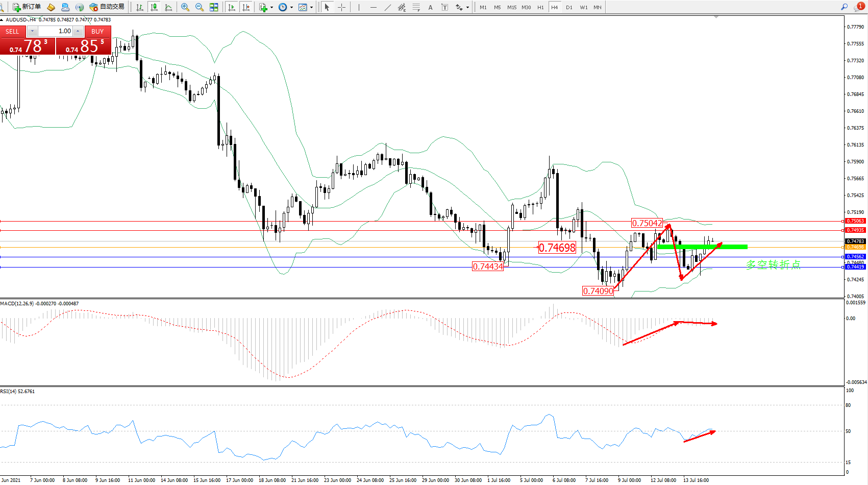
Task: Toggle AutoTrading (自动交易) button
Action: 107,7
